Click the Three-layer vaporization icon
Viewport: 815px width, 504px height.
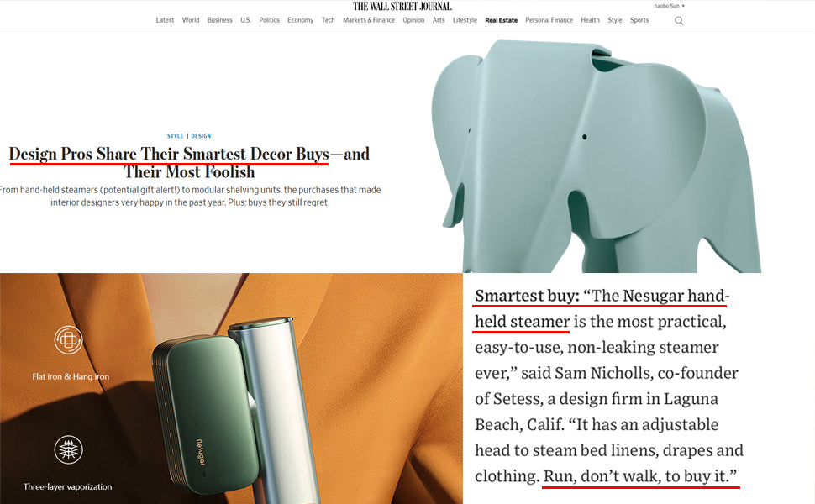click(x=69, y=449)
